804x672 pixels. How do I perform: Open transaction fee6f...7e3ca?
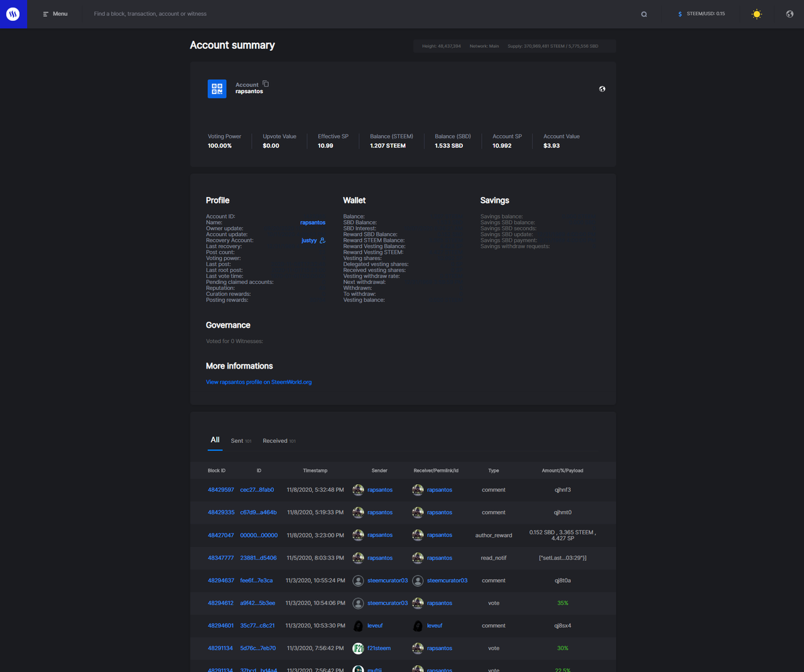256,580
